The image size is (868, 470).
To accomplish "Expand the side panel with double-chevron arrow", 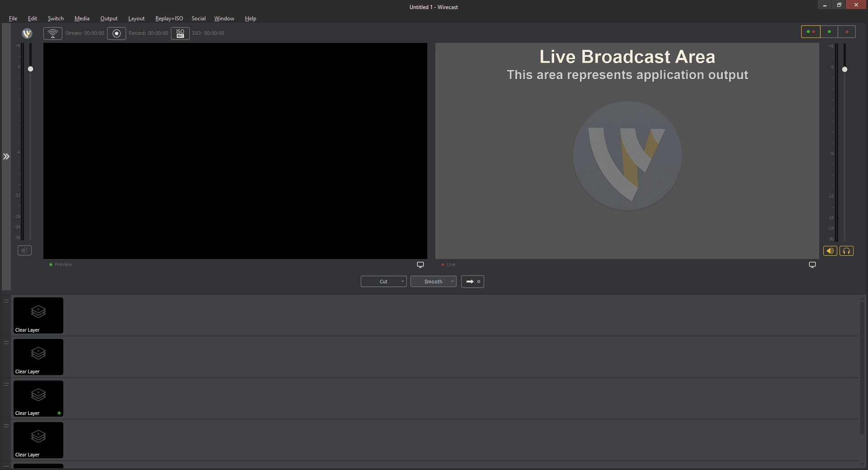I will point(6,156).
